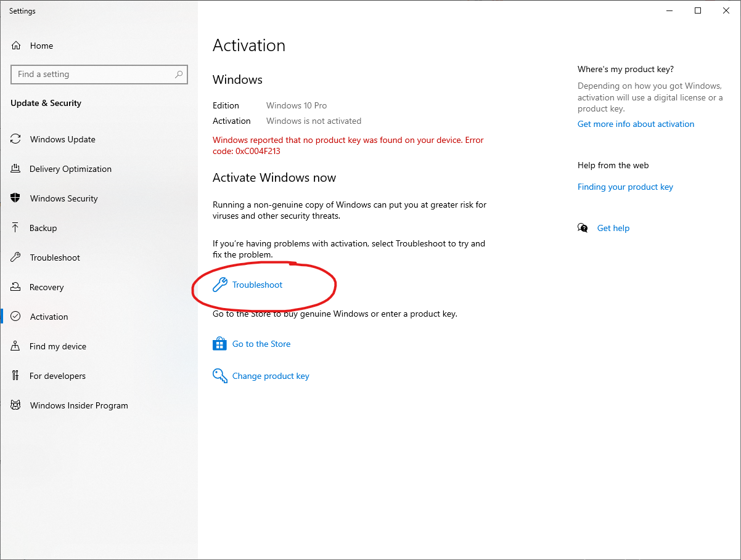Click the Windows Insider Program cat icon
Screen dimensions: 741x560
pyautogui.click(x=16, y=405)
